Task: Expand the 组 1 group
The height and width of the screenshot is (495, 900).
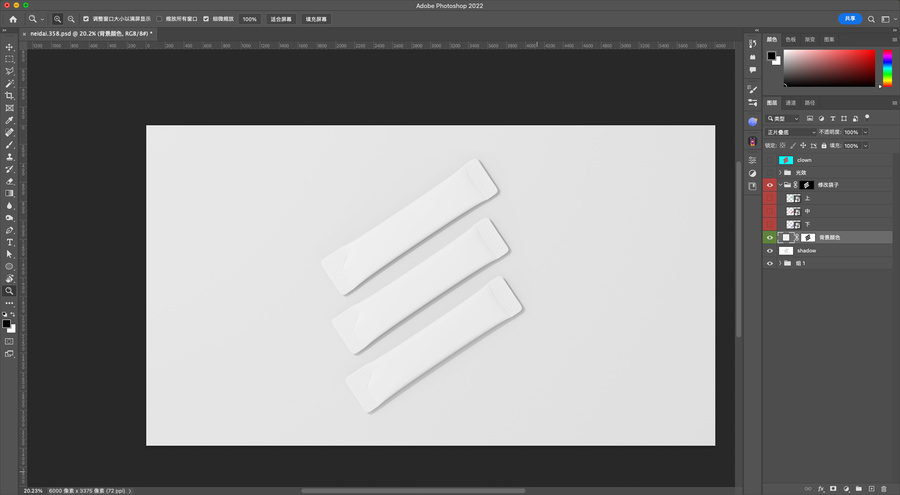Action: coord(780,264)
